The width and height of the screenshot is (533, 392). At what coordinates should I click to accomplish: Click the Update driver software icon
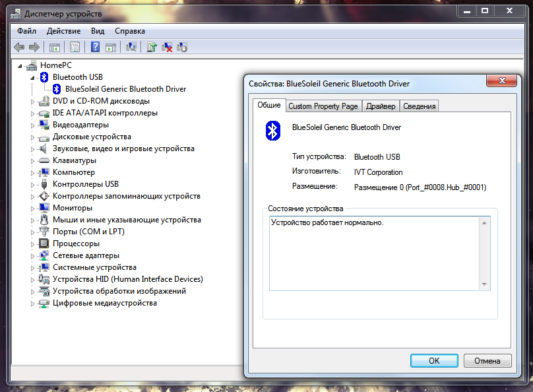(x=152, y=47)
